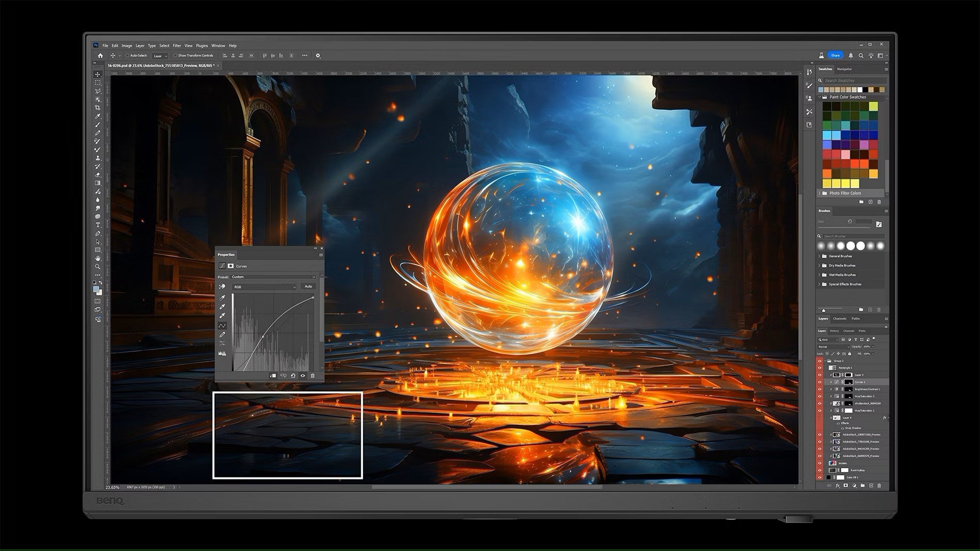
Task: Select the Eyedropper tool in the left toolbar
Action: point(97,116)
